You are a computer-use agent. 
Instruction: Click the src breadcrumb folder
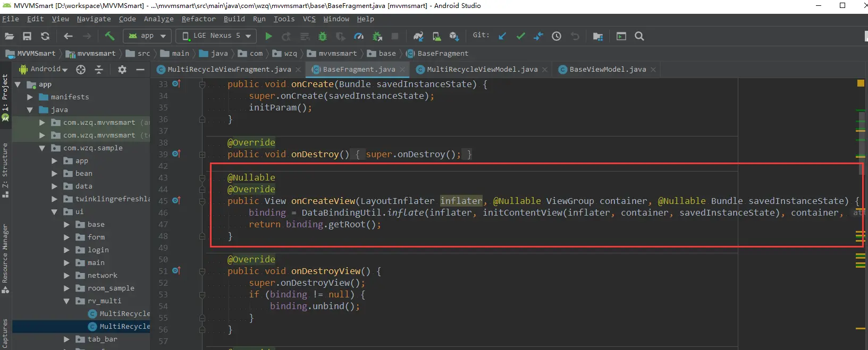[x=138, y=54]
